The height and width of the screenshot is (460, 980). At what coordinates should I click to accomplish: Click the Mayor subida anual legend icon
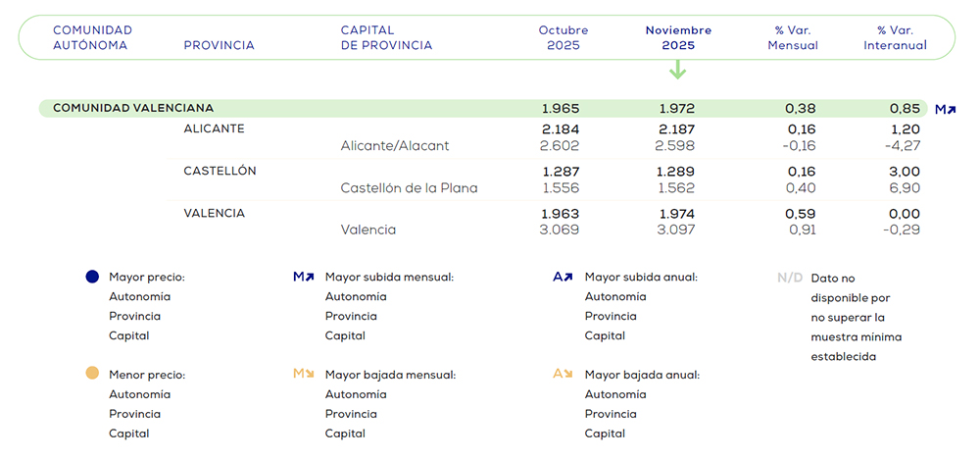coord(563,278)
